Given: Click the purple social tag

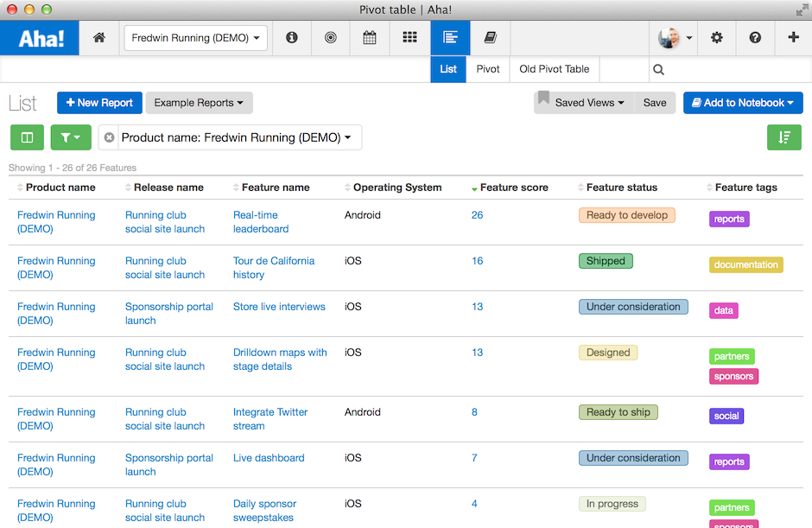Looking at the screenshot, I should 726,416.
